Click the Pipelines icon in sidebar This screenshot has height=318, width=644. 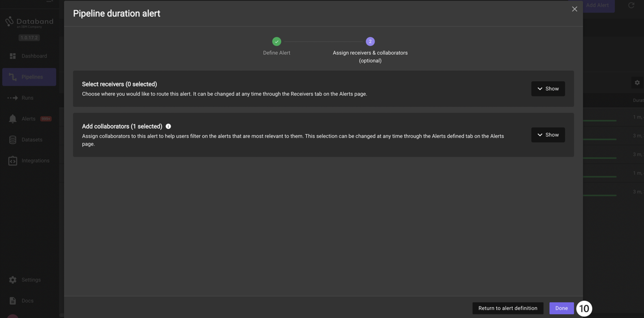point(13,77)
